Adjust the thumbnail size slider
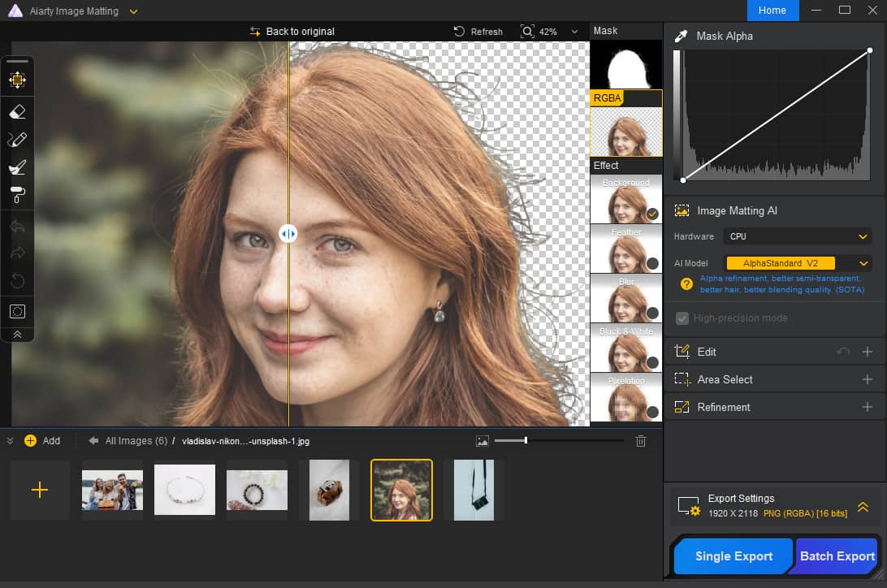 pos(526,440)
